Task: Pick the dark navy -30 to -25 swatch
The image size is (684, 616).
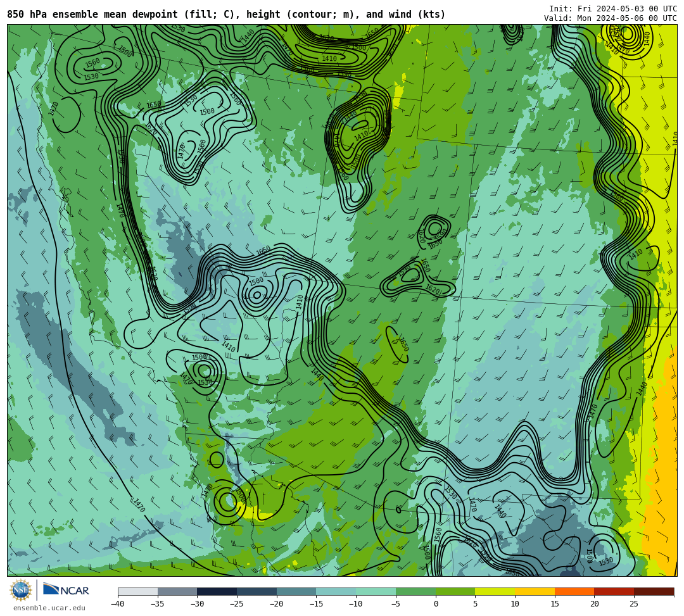Action: point(217,591)
